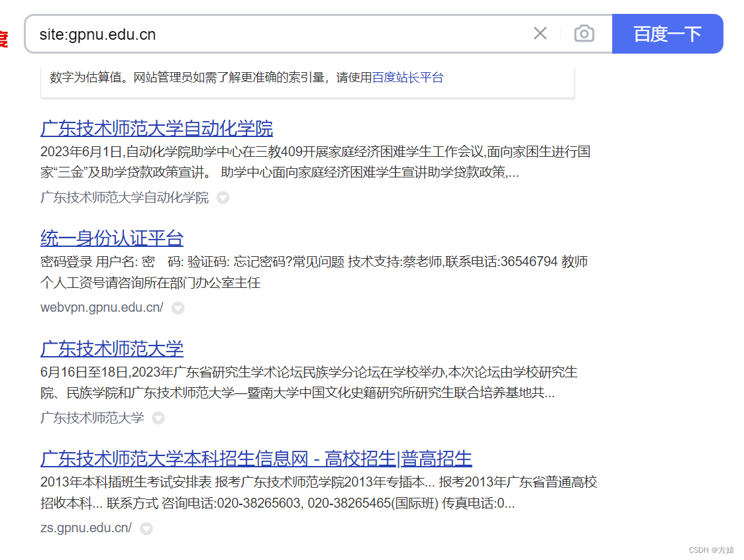The width and height of the screenshot is (744, 560).
Task: Expand the dropdown beside the 广东技术师范大学自动化学院 source
Action: coord(223,198)
